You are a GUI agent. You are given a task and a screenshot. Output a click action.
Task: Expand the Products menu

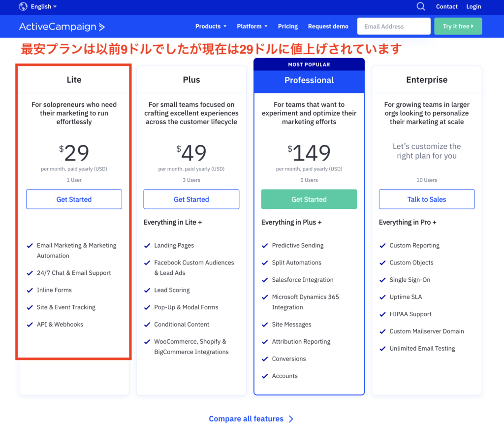211,27
